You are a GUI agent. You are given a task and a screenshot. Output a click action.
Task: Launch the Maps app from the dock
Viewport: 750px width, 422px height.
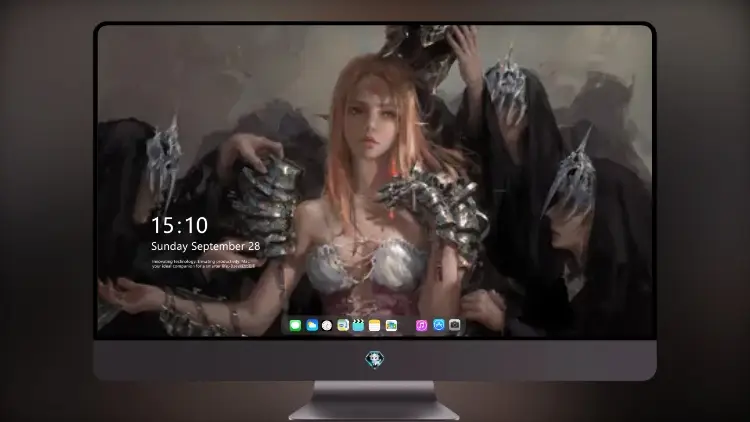click(x=343, y=325)
